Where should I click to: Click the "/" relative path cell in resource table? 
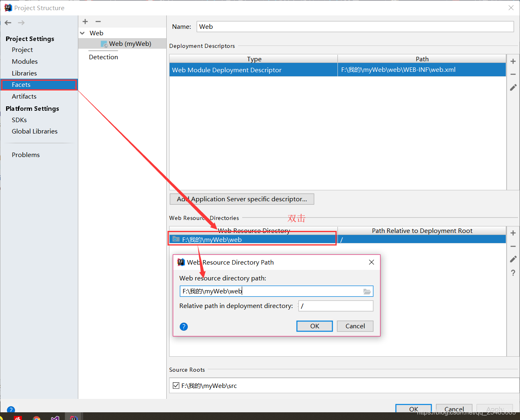tap(422, 240)
